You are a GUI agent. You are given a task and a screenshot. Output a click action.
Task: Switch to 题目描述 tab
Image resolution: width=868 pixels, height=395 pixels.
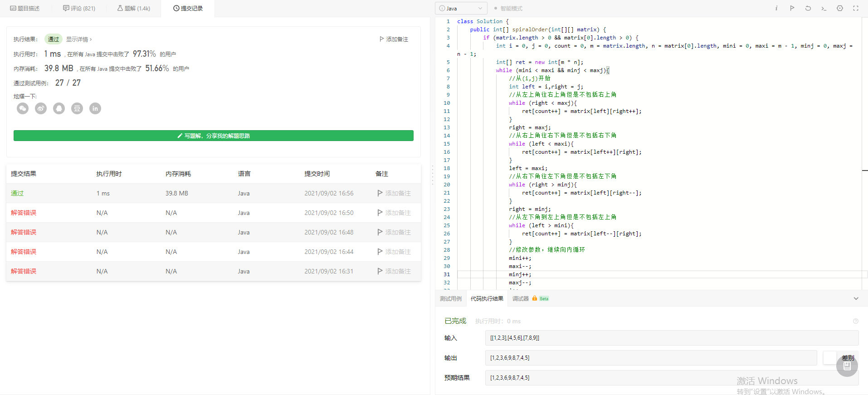tap(25, 8)
